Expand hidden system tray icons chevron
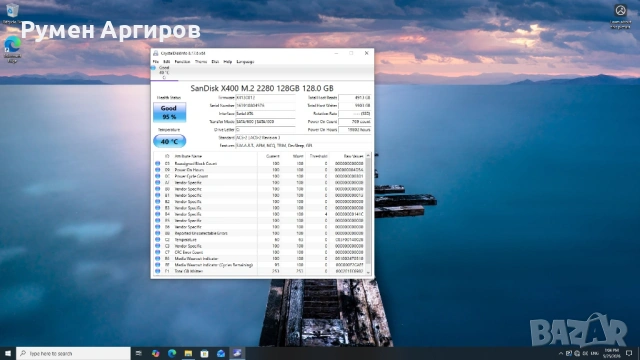This screenshot has height=360, width=640. click(x=561, y=353)
